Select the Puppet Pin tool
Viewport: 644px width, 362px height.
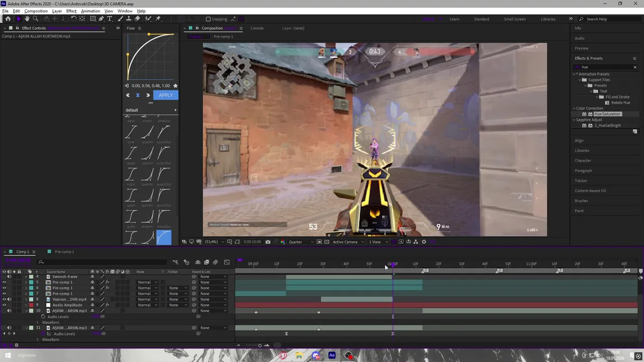click(158, 19)
